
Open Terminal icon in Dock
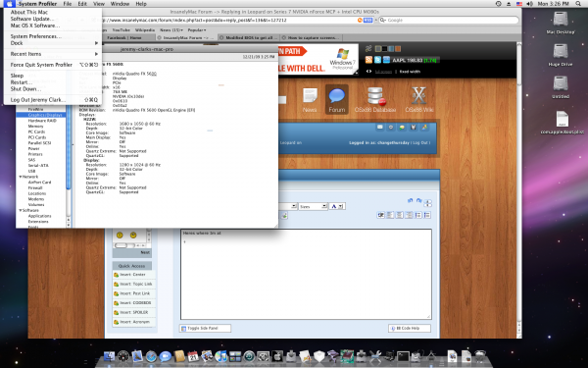point(403,356)
